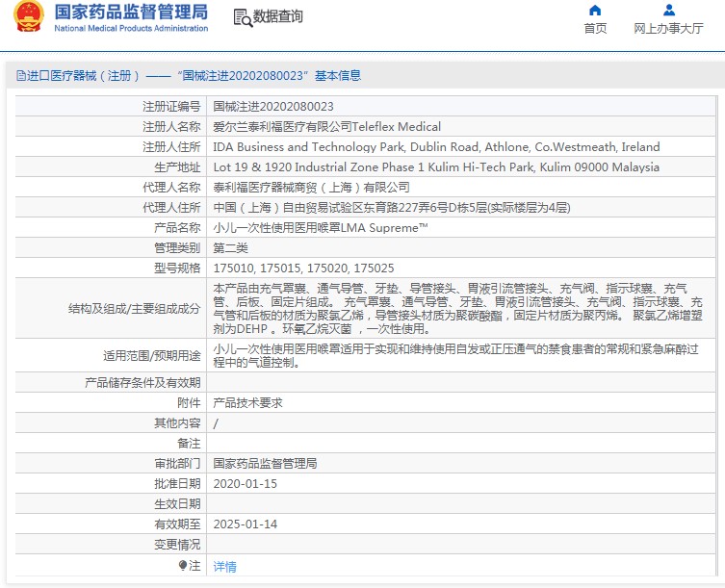Click 国家药品监督管理局 header title
The image size is (725, 588).
pyautogui.click(x=131, y=12)
